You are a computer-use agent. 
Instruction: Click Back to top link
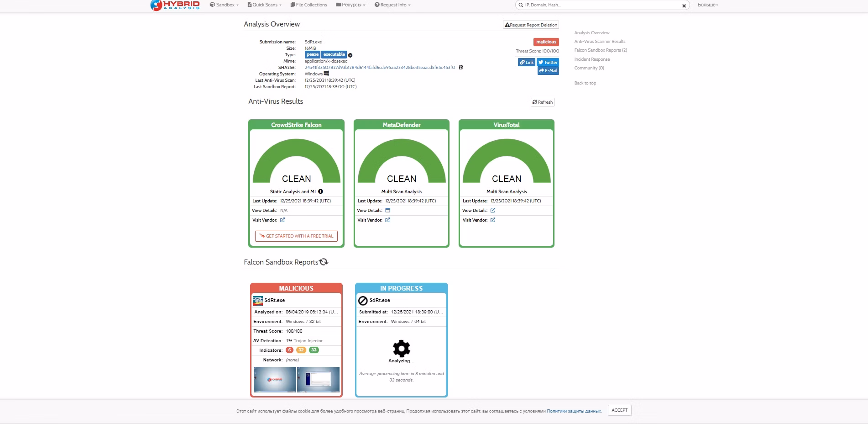pyautogui.click(x=585, y=83)
